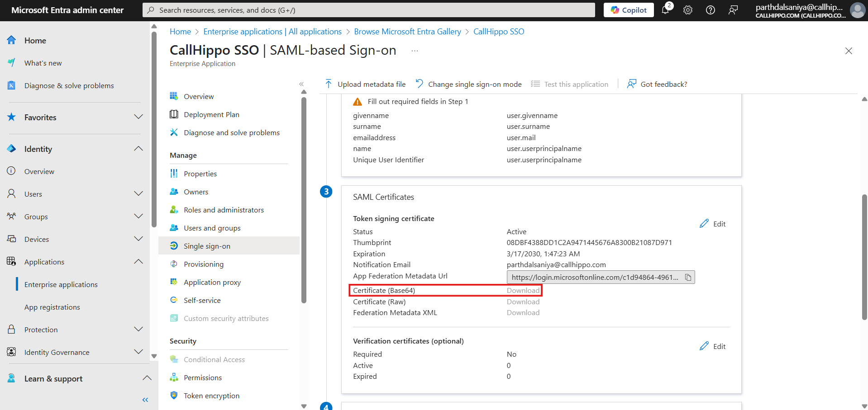The image size is (868, 410).
Task: Download Federation Metadata XML
Action: coord(523,313)
